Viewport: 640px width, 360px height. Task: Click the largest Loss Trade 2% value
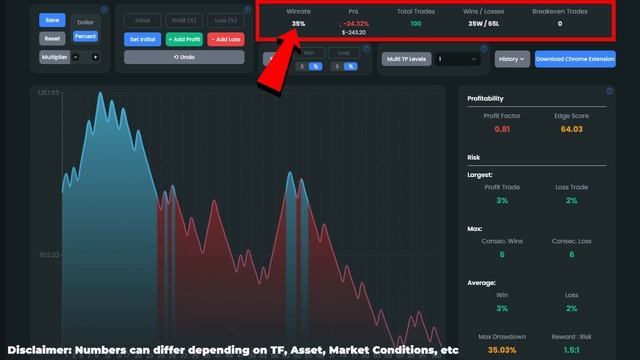click(571, 200)
